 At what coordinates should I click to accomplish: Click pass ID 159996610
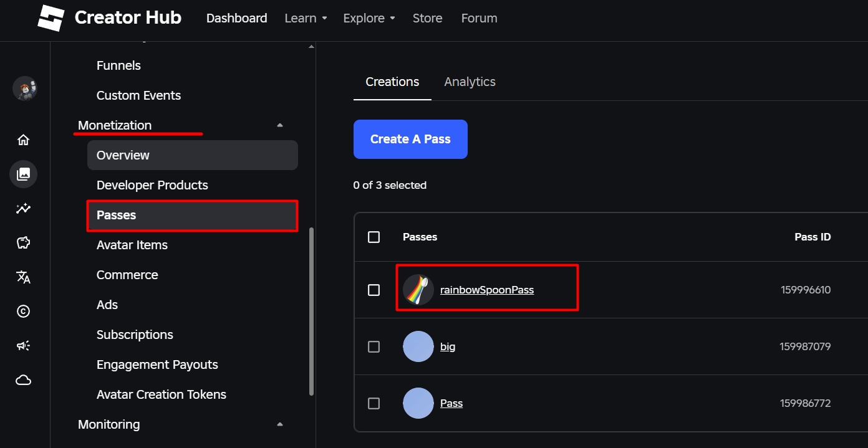[x=806, y=290]
